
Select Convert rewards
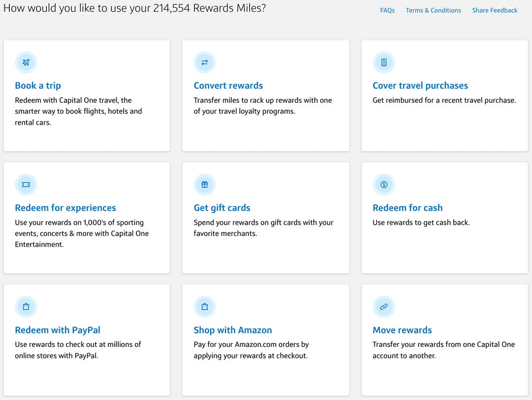click(x=228, y=86)
